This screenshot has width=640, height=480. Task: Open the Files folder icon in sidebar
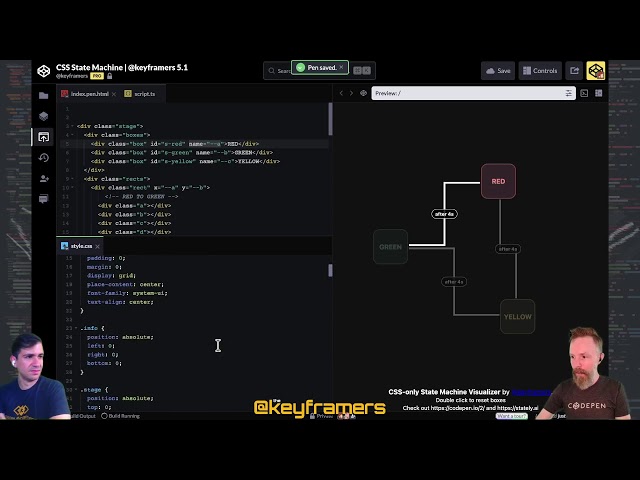[x=43, y=96]
